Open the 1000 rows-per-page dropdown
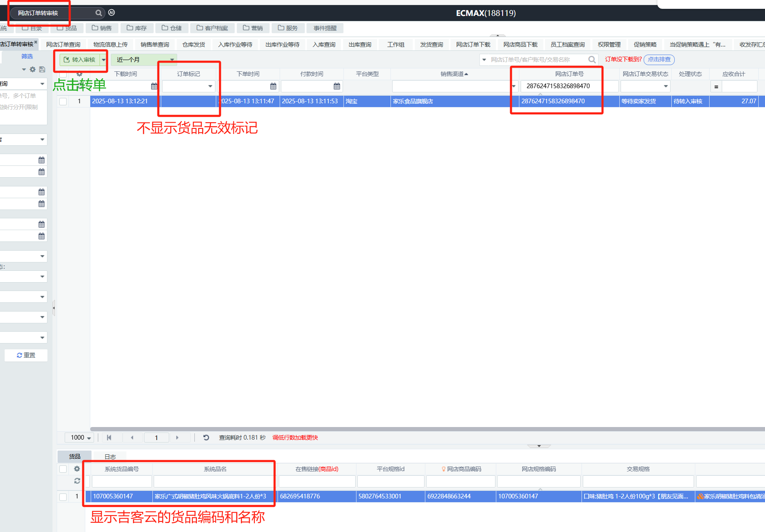The image size is (765, 532). [80, 438]
